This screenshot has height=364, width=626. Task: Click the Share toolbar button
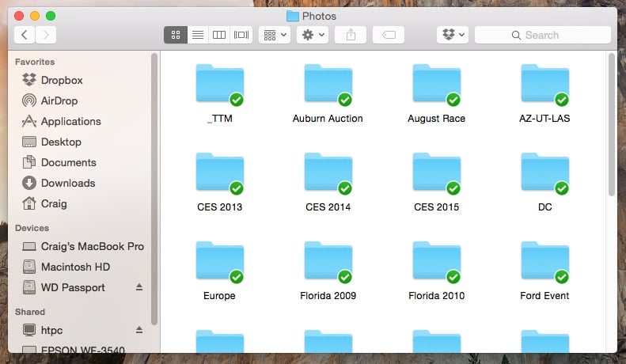pos(351,35)
